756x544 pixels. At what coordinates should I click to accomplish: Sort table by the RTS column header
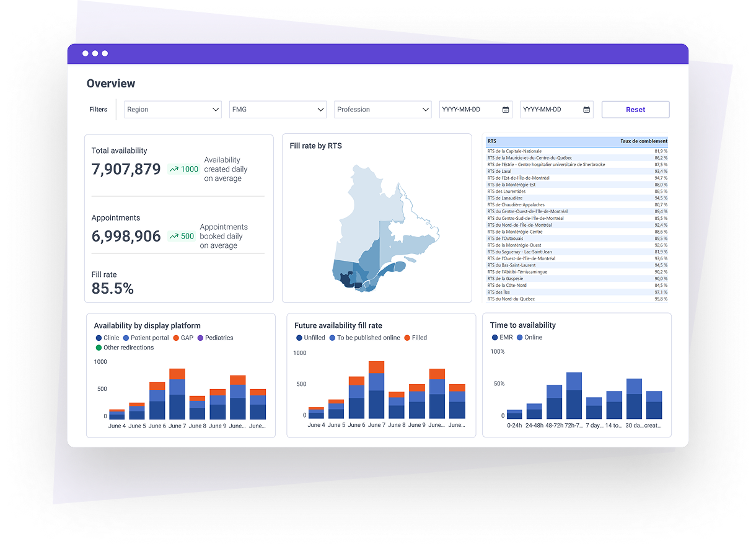coord(492,141)
